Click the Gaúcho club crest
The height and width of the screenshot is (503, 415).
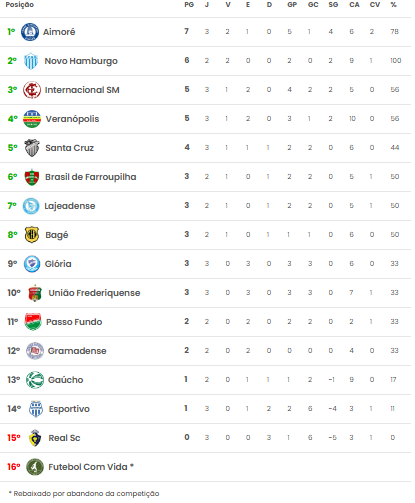click(35, 380)
